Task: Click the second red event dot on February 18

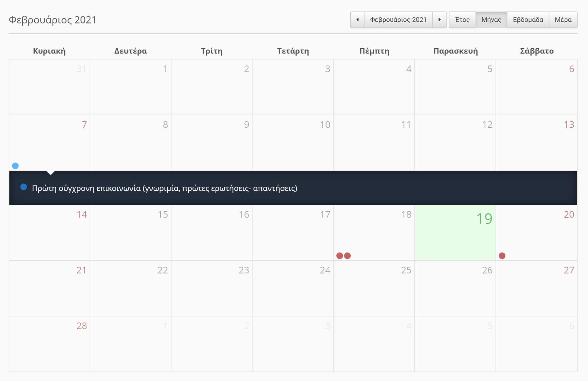Action: point(348,256)
